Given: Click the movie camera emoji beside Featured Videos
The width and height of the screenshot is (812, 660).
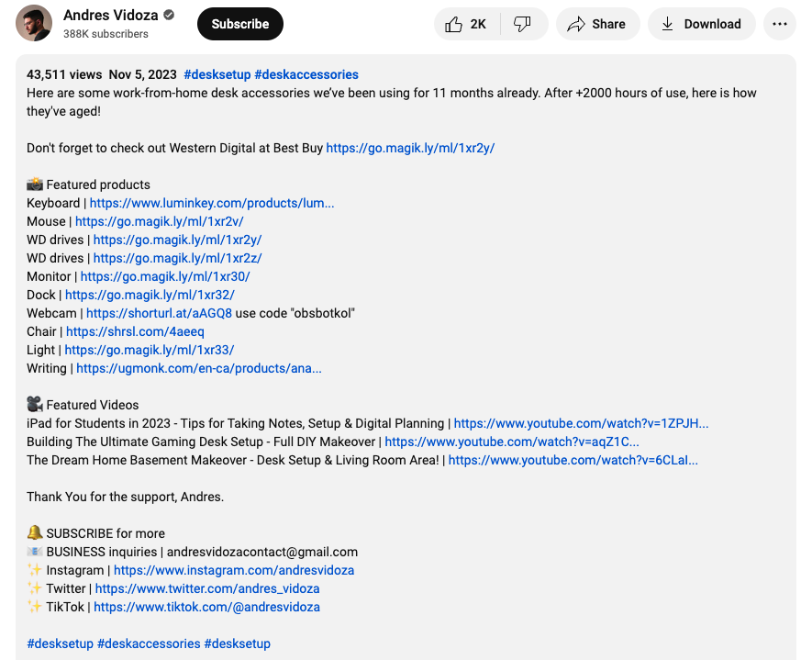Looking at the screenshot, I should pyautogui.click(x=35, y=404).
